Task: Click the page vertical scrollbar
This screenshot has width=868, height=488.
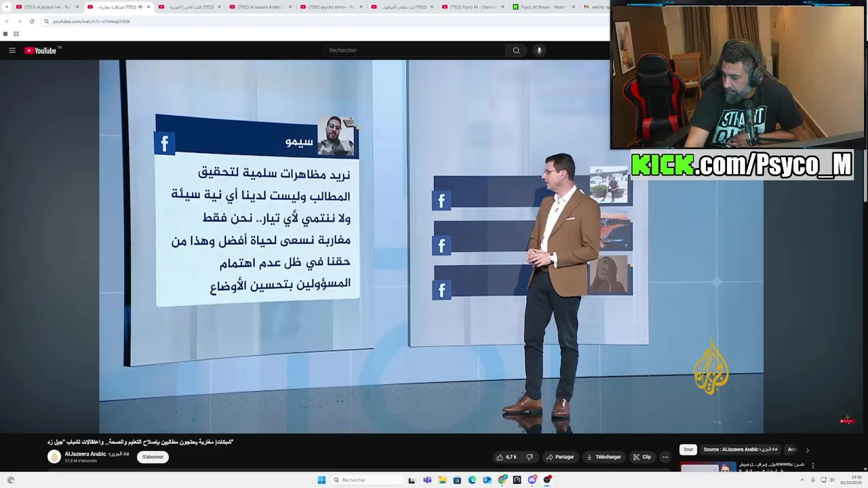Action: pos(865,176)
